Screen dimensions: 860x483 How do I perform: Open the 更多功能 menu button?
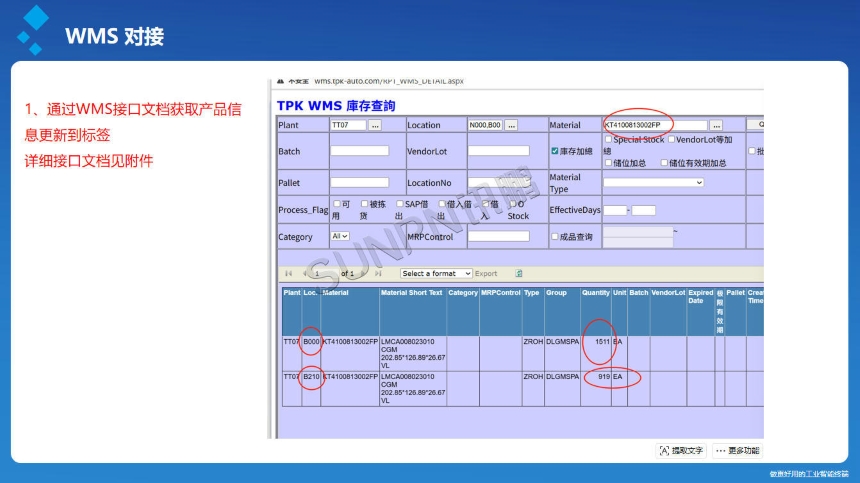(x=738, y=451)
